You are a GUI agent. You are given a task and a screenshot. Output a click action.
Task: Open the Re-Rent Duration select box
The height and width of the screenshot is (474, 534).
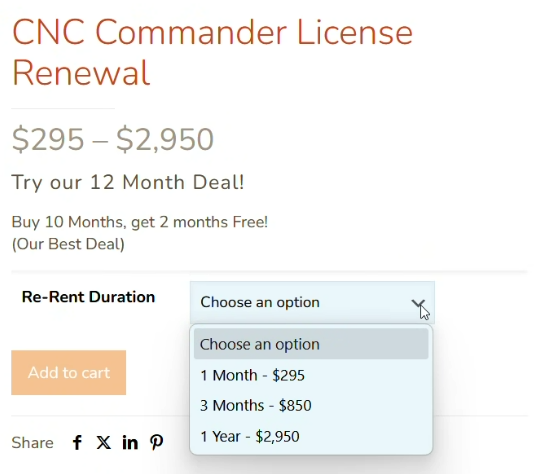[x=312, y=302]
